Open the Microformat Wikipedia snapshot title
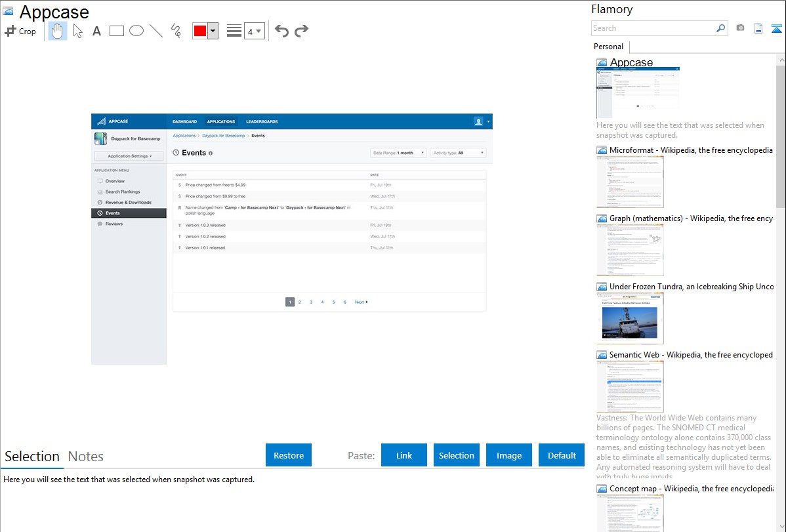 (691, 150)
